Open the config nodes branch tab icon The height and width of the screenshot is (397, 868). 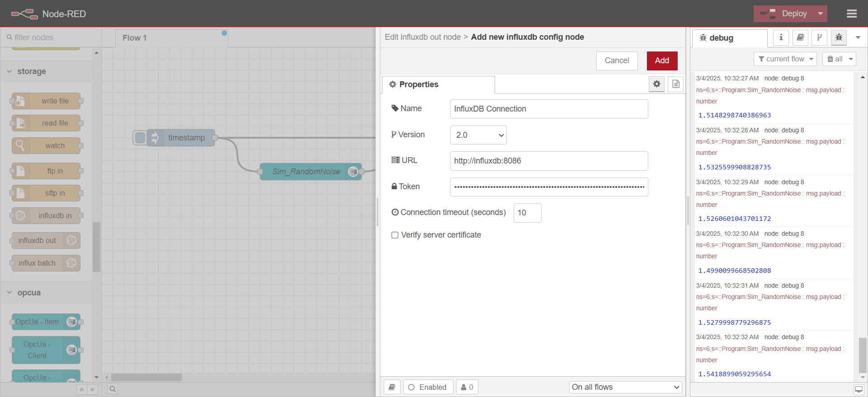point(819,38)
